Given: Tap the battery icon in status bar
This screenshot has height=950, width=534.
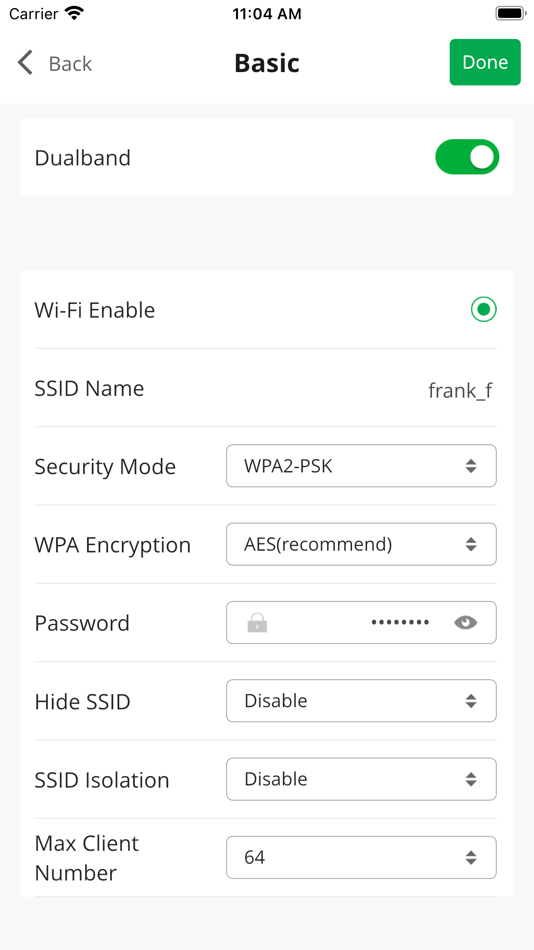Looking at the screenshot, I should click(510, 13).
